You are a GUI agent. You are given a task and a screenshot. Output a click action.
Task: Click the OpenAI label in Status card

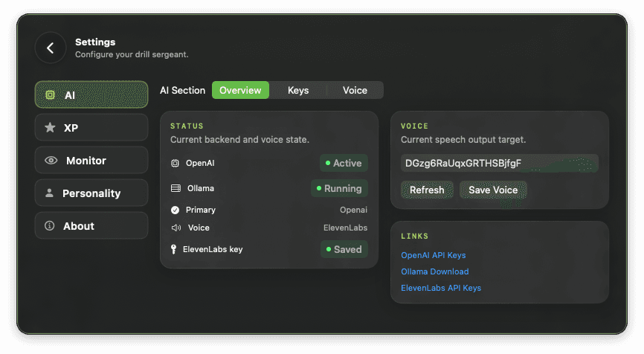200,163
